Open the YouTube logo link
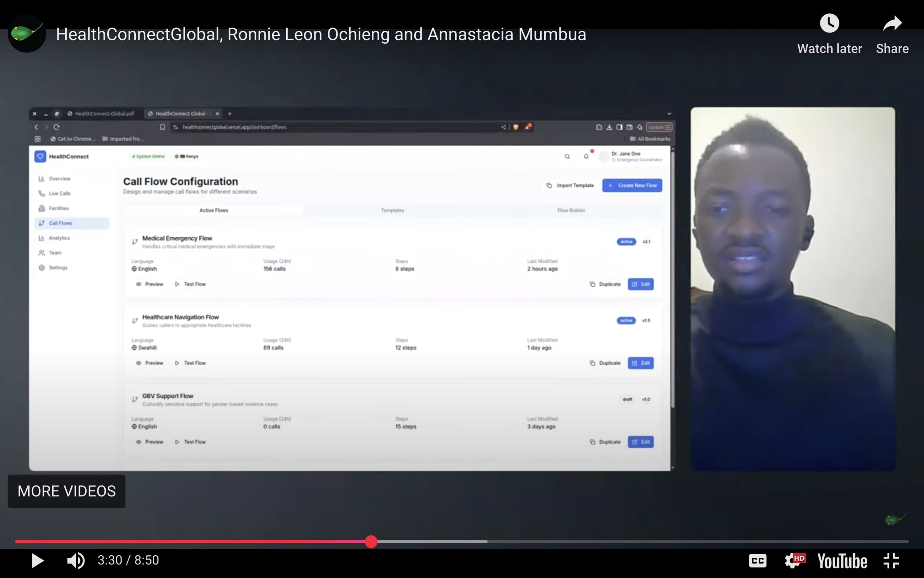This screenshot has height=578, width=924. point(842,561)
